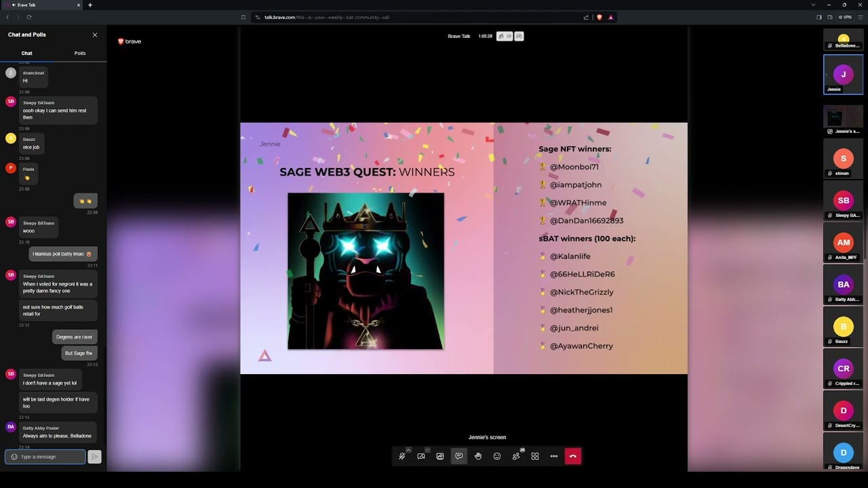The width and height of the screenshot is (868, 488).
Task: Go back in browser history
Action: 7,17
